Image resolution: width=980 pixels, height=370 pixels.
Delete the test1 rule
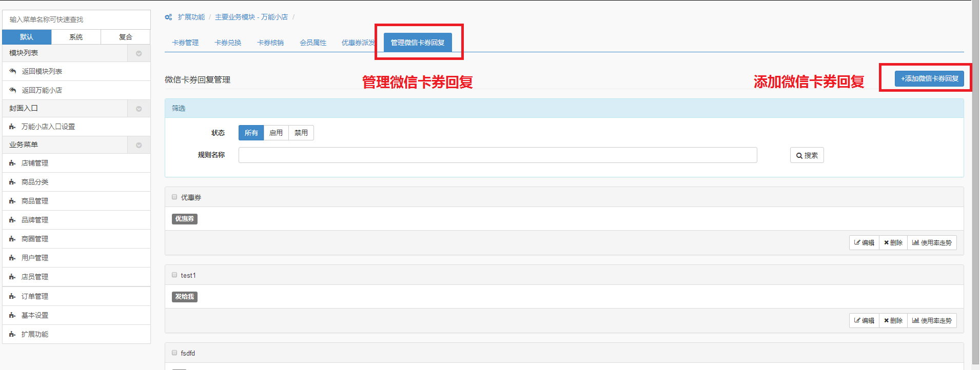(x=893, y=321)
